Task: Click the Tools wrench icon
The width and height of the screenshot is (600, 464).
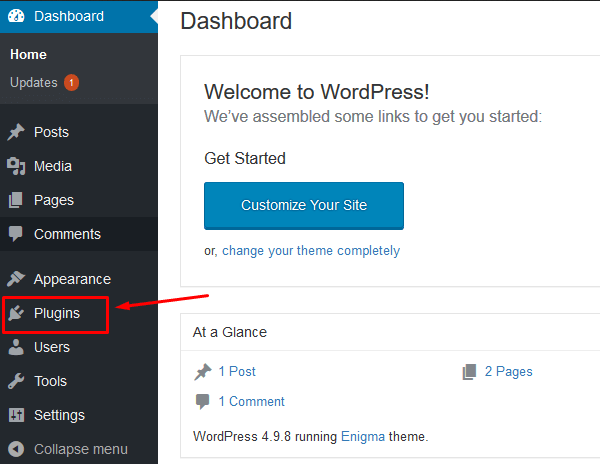Action: coord(16,381)
